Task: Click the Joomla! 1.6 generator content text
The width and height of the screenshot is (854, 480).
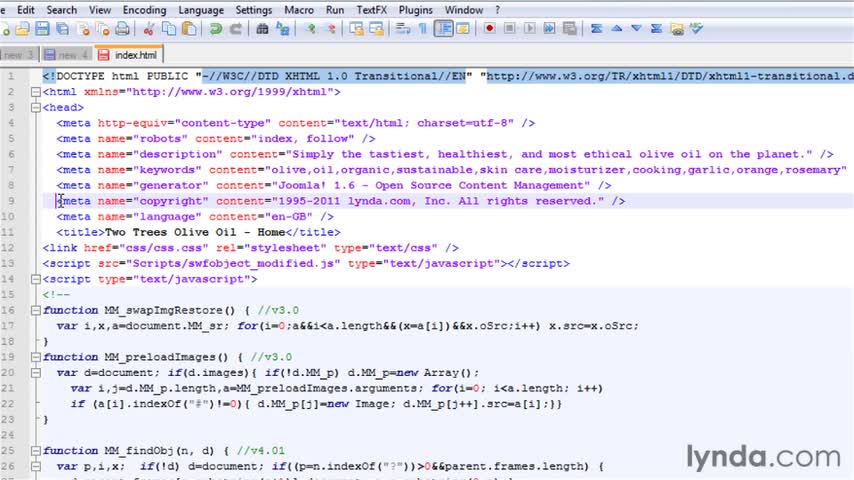Action: click(435, 186)
